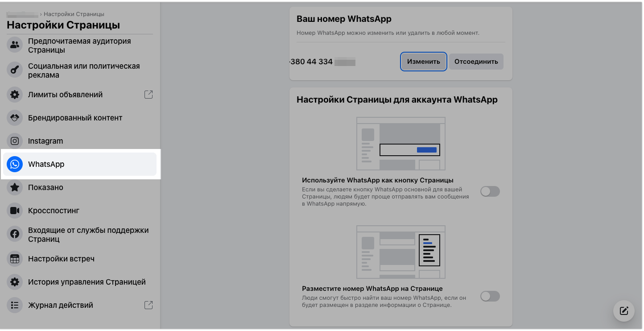
Task: Open История управления Страницей section
Action: coord(79,282)
